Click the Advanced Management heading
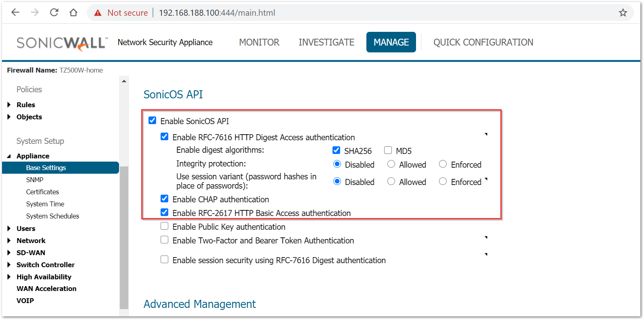 (x=200, y=304)
